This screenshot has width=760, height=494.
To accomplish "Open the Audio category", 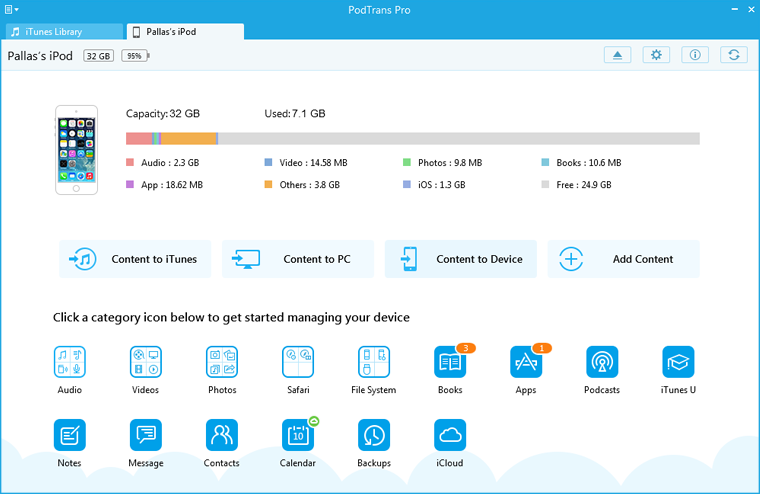I will [70, 361].
